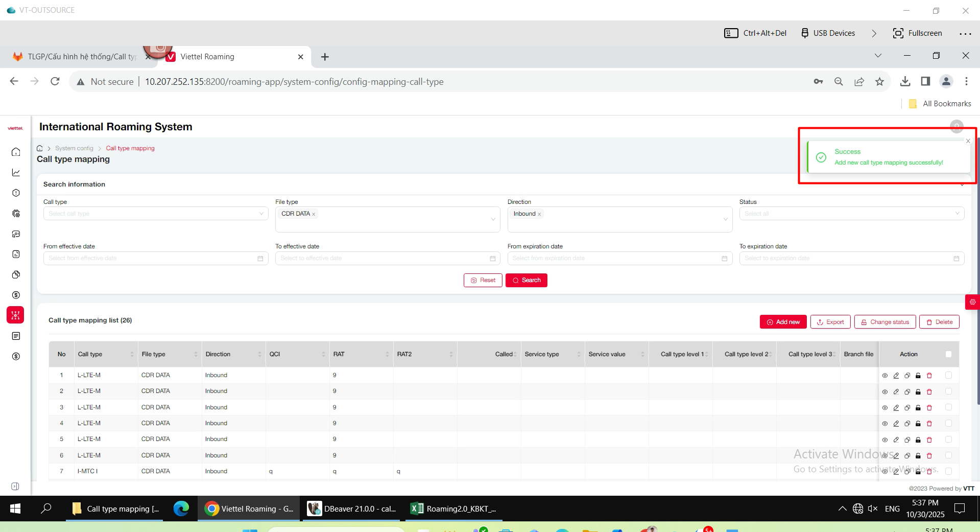This screenshot has height=532, width=980.
Task: Open the home icon in the left sidebar
Action: [16, 152]
